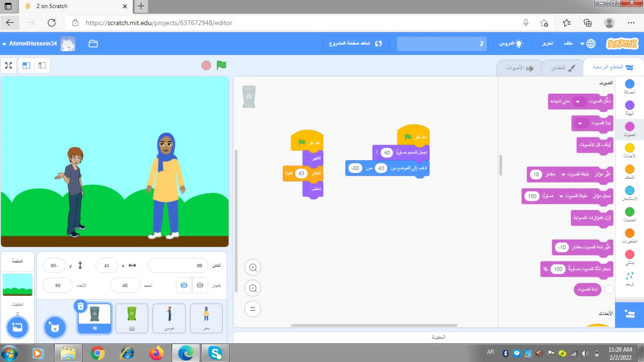Open a new browser tab
644x362 pixels.
click(141, 7)
